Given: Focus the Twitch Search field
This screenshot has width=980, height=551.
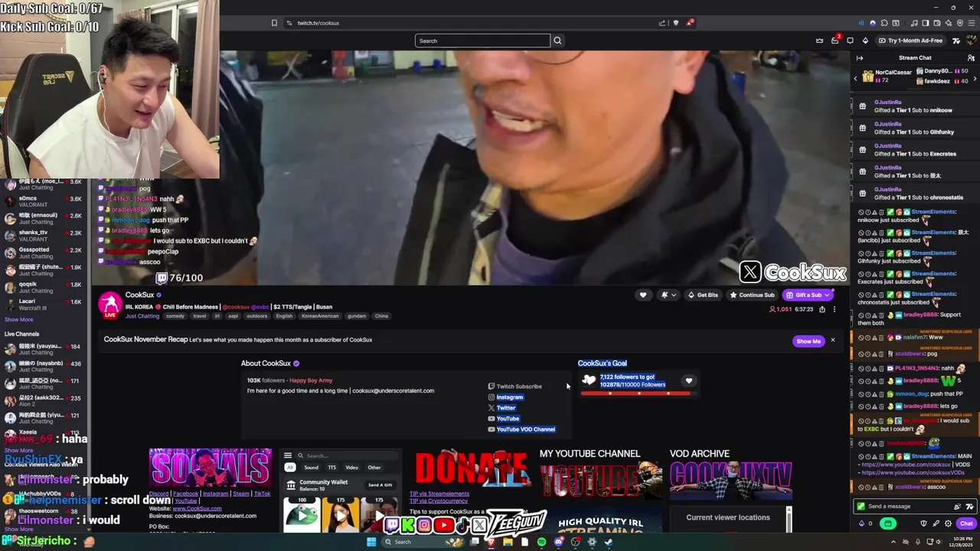Looking at the screenshot, I should [x=482, y=41].
